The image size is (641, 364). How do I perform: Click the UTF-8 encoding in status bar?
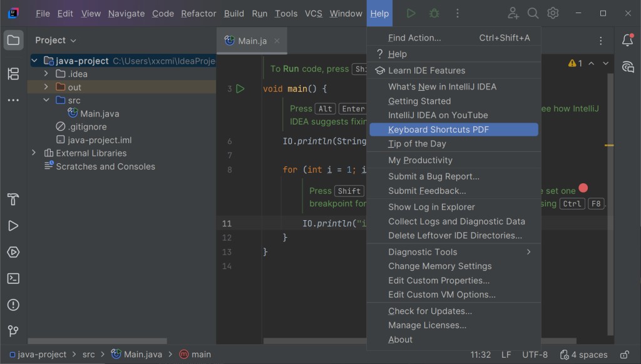click(x=535, y=355)
